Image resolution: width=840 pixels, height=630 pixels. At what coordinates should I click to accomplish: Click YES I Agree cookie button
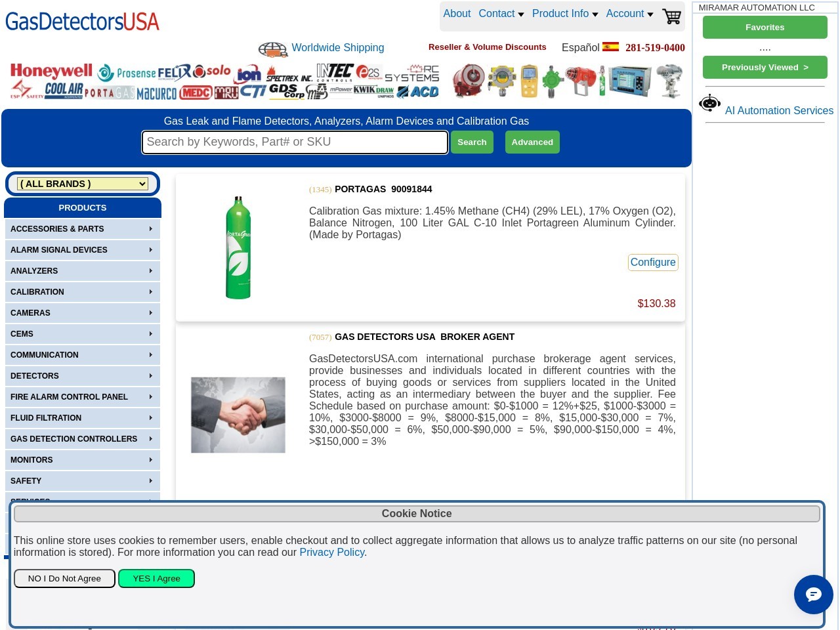point(156,578)
